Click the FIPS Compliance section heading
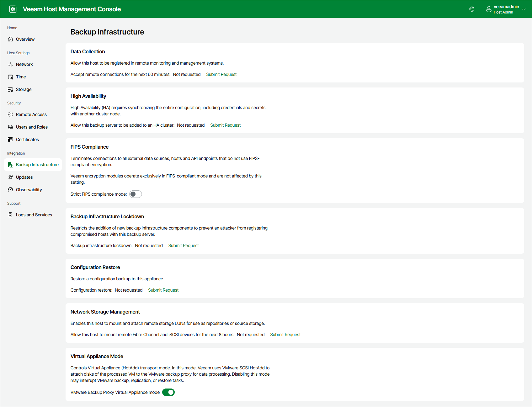The width and height of the screenshot is (532, 407). coord(89,147)
